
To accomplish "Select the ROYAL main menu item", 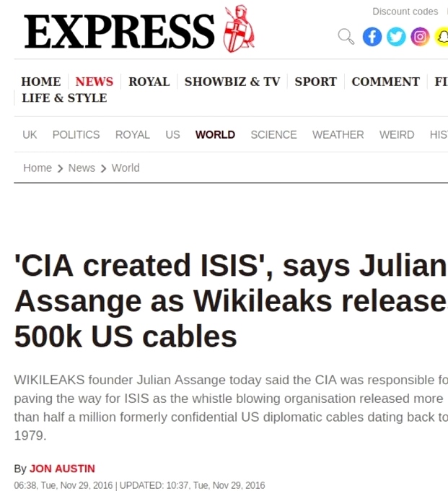I will coord(149,82).
